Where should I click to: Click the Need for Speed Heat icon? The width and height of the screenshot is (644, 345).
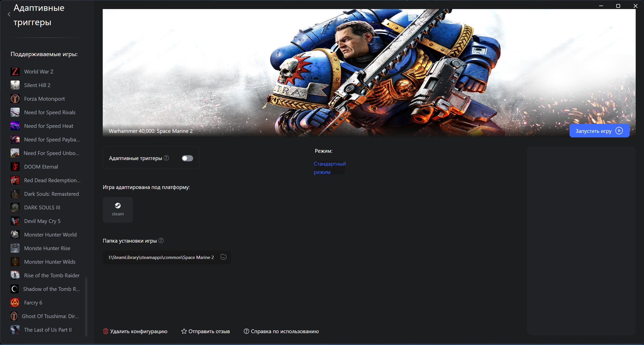coord(15,126)
